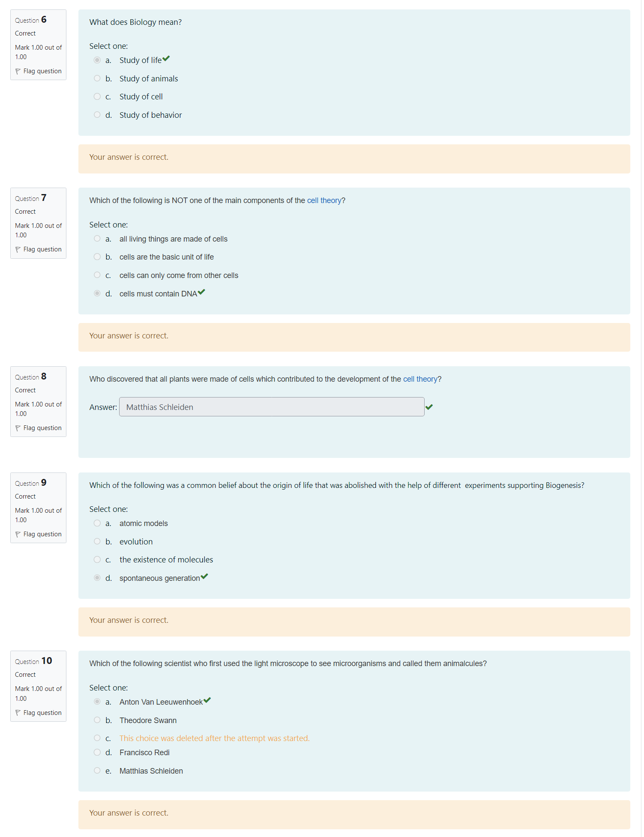Click the flag icon for Question 8
The width and height of the screenshot is (644, 837).
tap(18, 428)
